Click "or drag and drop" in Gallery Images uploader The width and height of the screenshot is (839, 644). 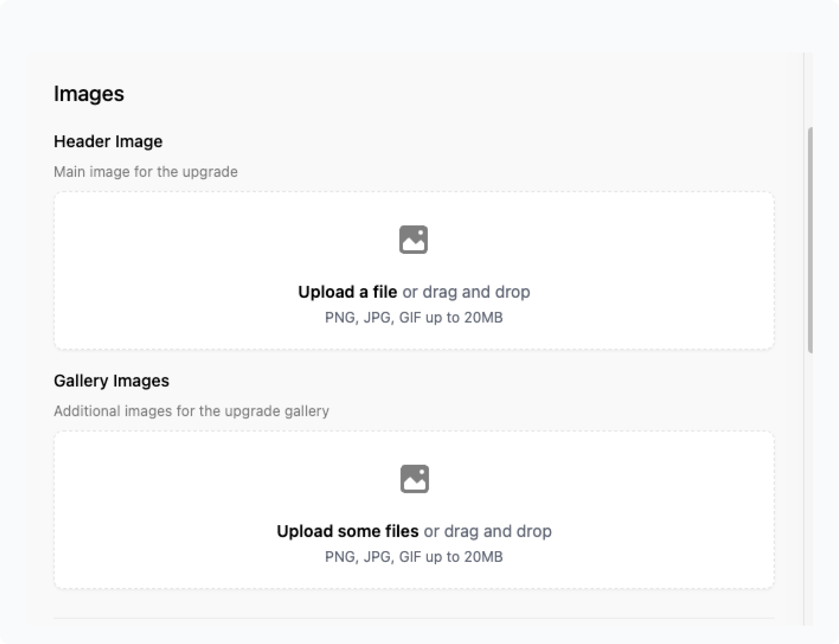coord(488,531)
